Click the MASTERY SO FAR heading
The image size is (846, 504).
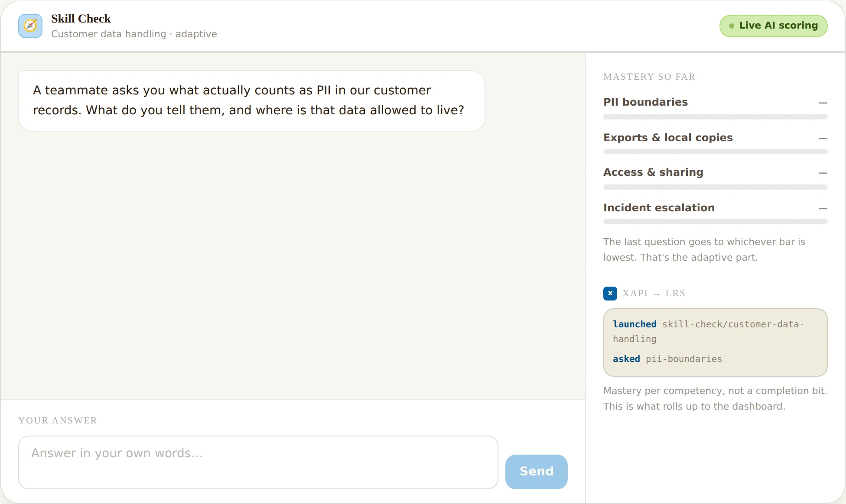pyautogui.click(x=649, y=77)
